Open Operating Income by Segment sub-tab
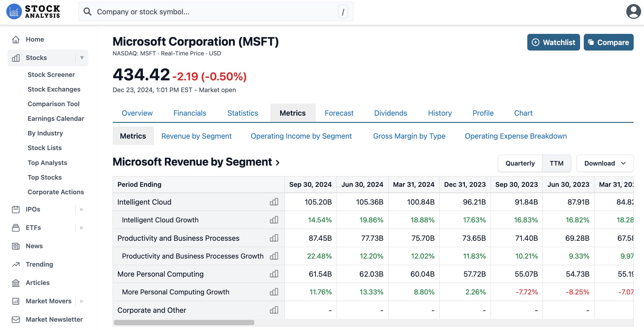The width and height of the screenshot is (644, 330). click(301, 136)
